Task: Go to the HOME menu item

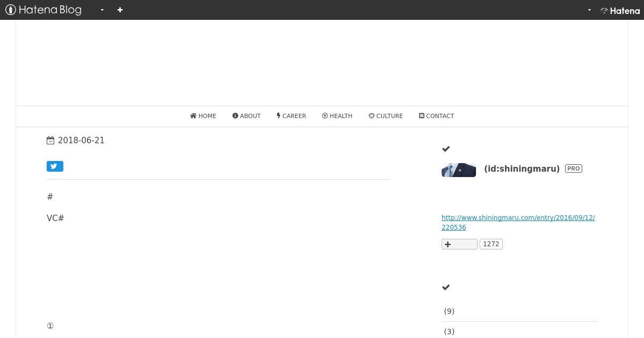Action: point(203,116)
